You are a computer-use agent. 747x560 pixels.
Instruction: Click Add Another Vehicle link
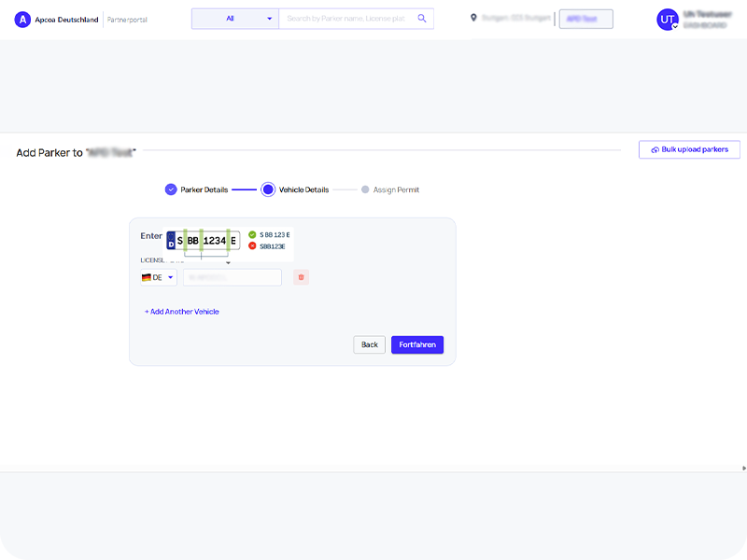[182, 312]
